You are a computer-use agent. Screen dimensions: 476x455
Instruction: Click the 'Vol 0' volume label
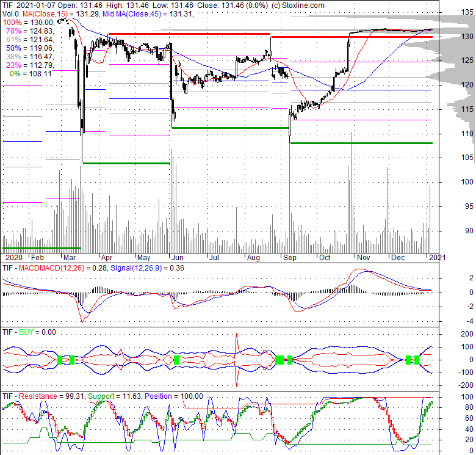[10, 13]
